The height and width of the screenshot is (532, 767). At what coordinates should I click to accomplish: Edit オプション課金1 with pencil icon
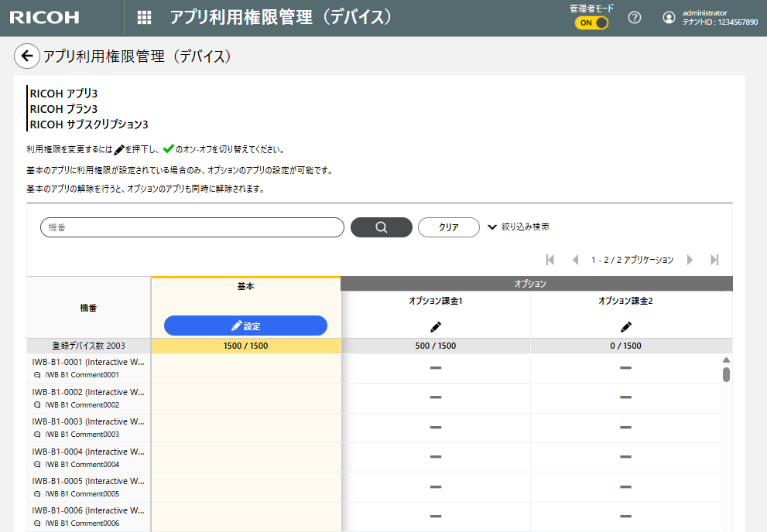pos(436,326)
